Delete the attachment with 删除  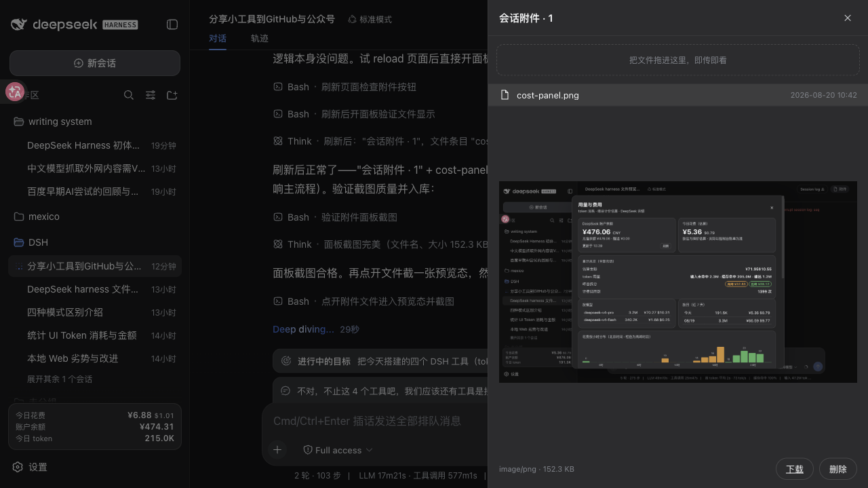tap(838, 469)
